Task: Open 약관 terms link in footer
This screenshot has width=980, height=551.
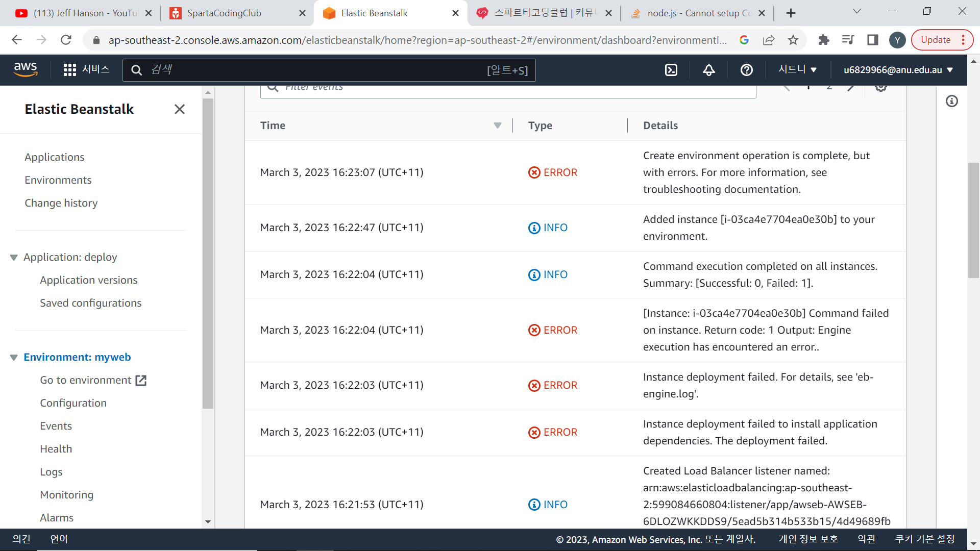Action: coord(867,539)
